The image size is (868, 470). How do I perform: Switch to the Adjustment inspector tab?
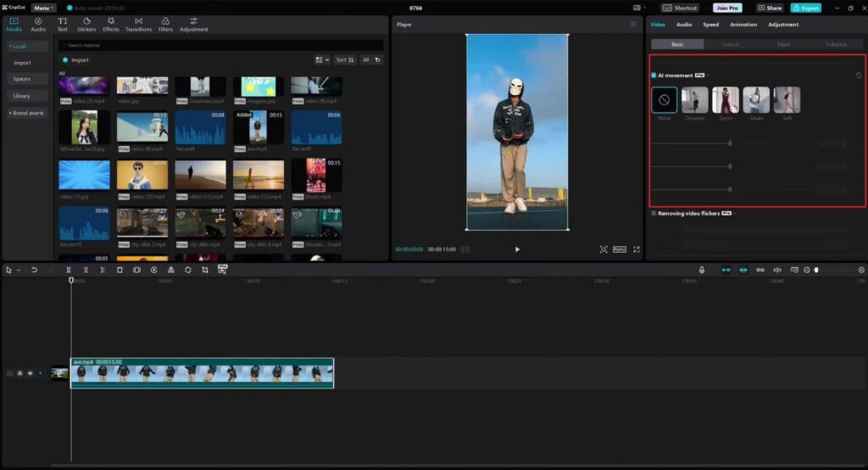tap(782, 25)
